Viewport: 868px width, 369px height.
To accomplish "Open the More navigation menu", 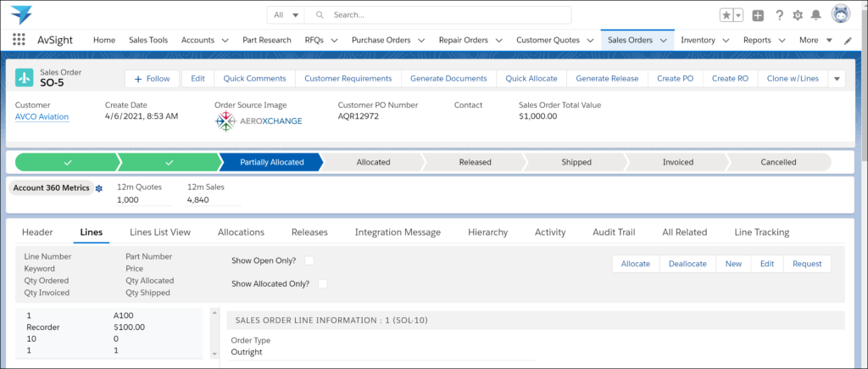I will (816, 40).
